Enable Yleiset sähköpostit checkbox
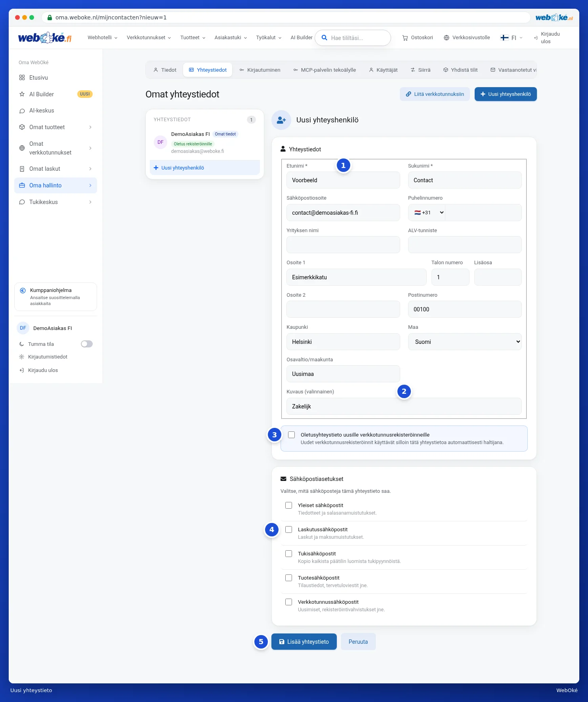 pos(289,505)
